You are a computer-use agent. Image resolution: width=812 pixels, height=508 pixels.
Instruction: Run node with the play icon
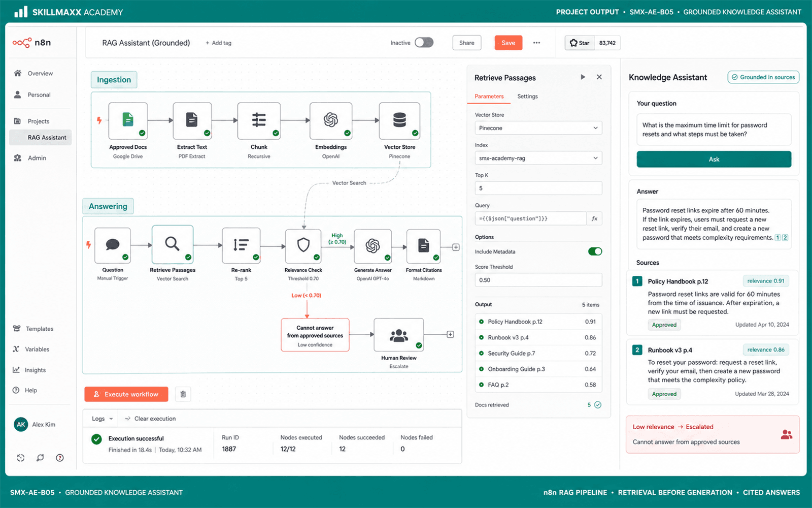pyautogui.click(x=583, y=77)
